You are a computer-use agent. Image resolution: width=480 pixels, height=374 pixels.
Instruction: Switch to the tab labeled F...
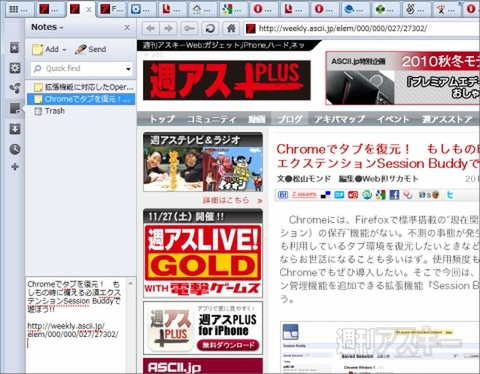[x=112, y=9]
